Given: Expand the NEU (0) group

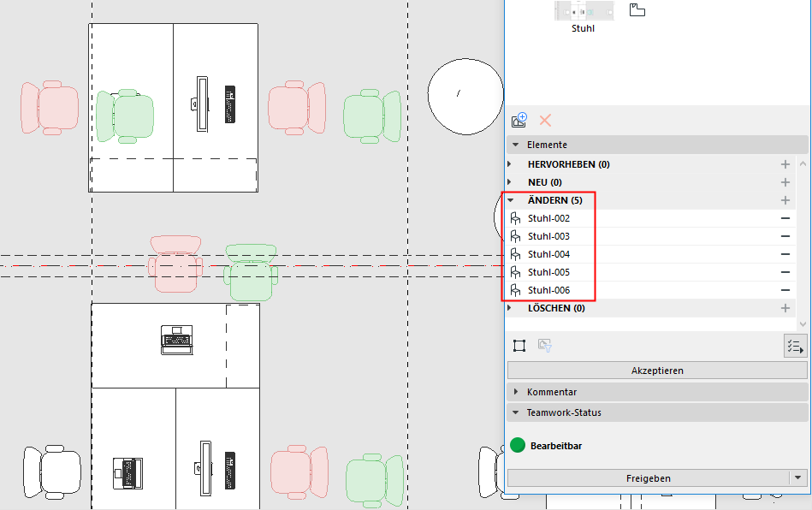Looking at the screenshot, I should pyautogui.click(x=510, y=182).
